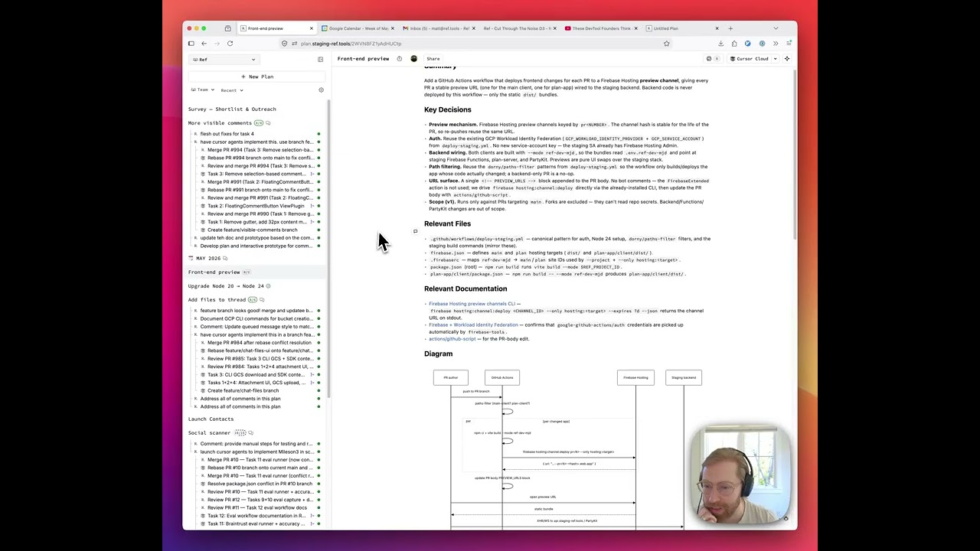Switch to These DevTool Founders Think tab
The image size is (980, 551).
click(x=601, y=28)
